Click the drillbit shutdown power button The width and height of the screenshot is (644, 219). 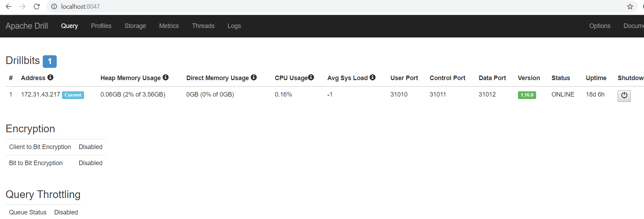(624, 96)
